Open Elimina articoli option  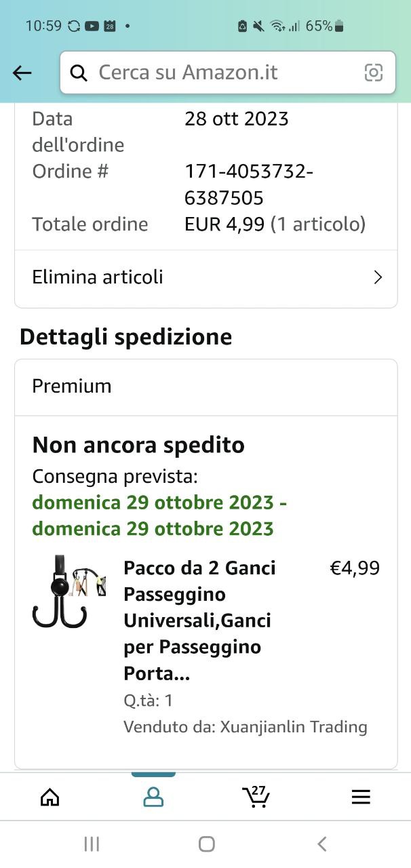click(98, 277)
